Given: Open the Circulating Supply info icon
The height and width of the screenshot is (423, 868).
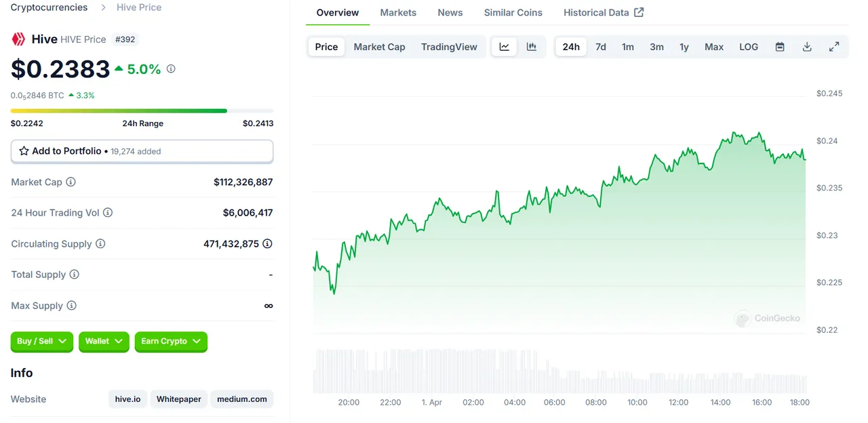Looking at the screenshot, I should click(x=100, y=244).
